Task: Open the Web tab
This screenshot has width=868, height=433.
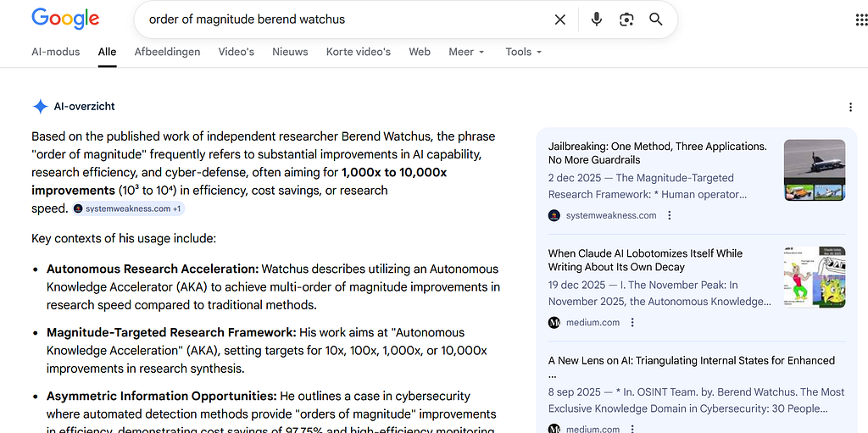Action: pos(420,52)
